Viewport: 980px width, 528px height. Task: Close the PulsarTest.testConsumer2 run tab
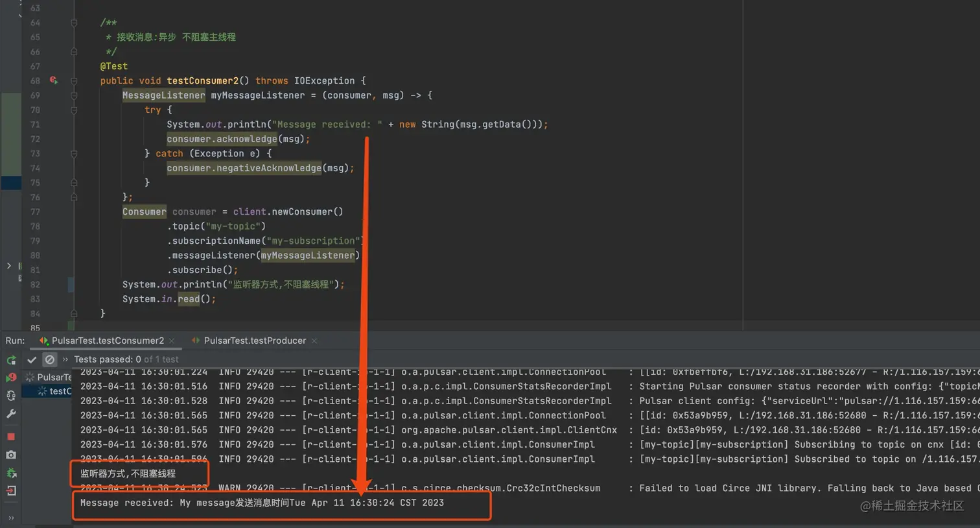tap(172, 341)
